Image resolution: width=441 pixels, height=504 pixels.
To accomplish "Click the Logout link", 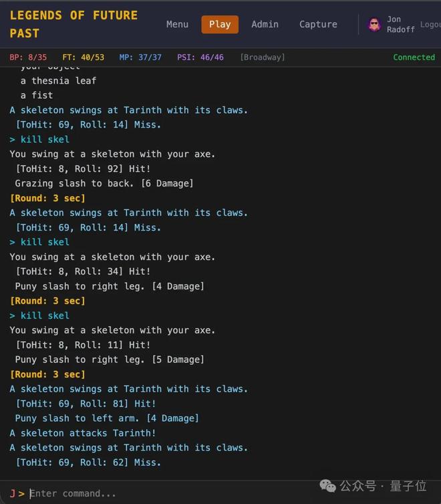I will pos(430,25).
